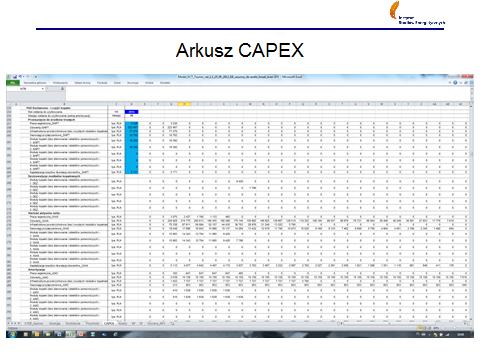The image size is (480, 360).
Task: Click the last-sheet navigation arrow
Action: coord(19,323)
